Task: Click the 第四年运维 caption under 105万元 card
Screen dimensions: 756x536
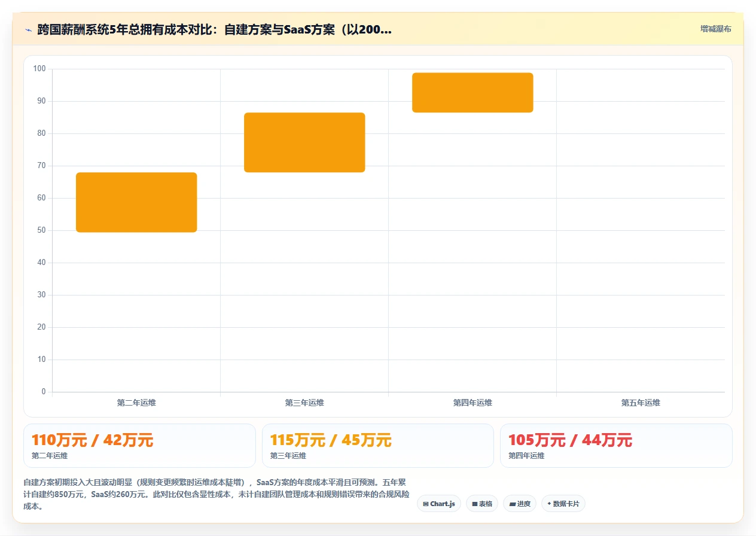Action: point(526,456)
